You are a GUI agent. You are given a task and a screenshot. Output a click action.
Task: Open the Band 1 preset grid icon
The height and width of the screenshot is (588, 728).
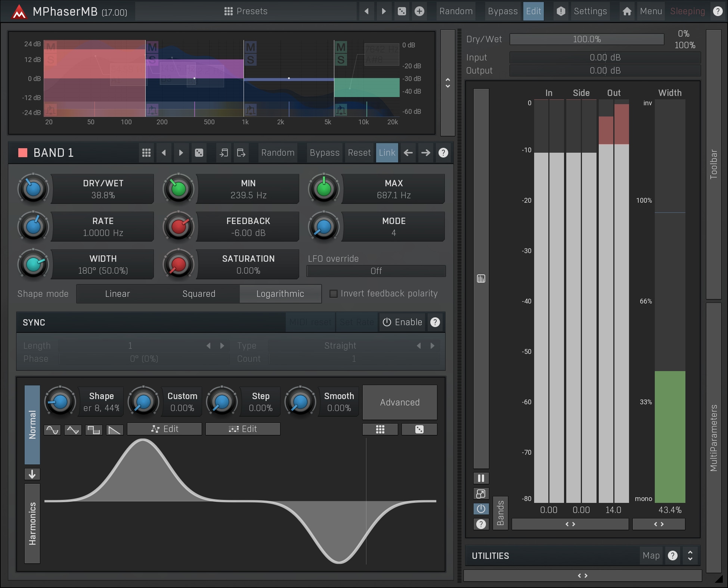[146, 153]
